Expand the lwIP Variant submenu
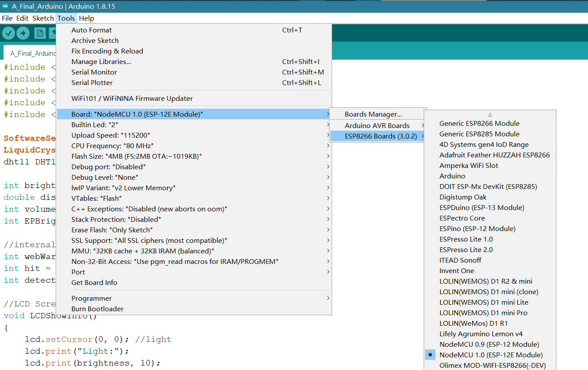This screenshot has width=588, height=370. point(194,188)
